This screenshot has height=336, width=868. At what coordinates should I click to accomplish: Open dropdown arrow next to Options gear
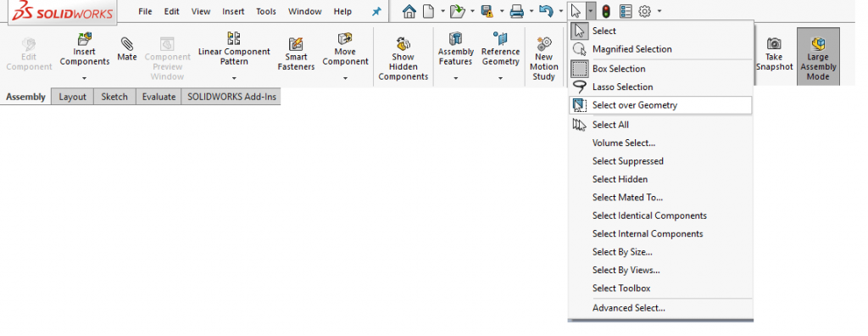(659, 11)
